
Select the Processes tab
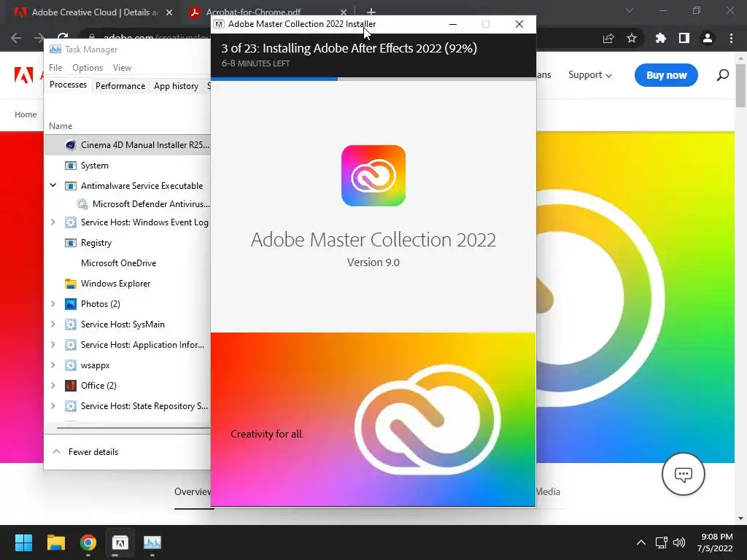click(68, 85)
